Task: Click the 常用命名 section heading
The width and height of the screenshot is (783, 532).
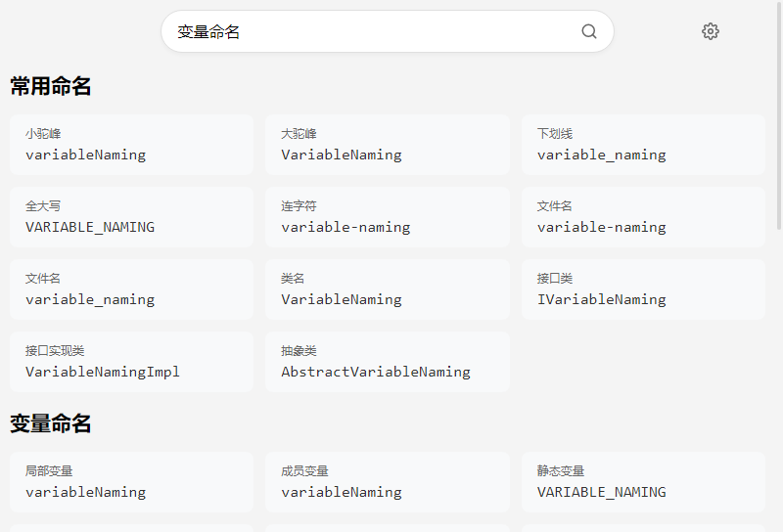Action: [51, 86]
